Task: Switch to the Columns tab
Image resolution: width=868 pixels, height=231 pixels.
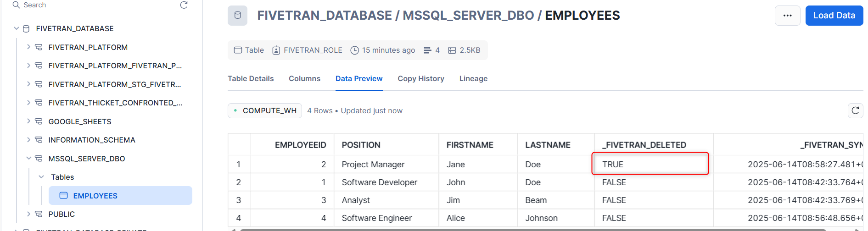Action: (x=304, y=78)
